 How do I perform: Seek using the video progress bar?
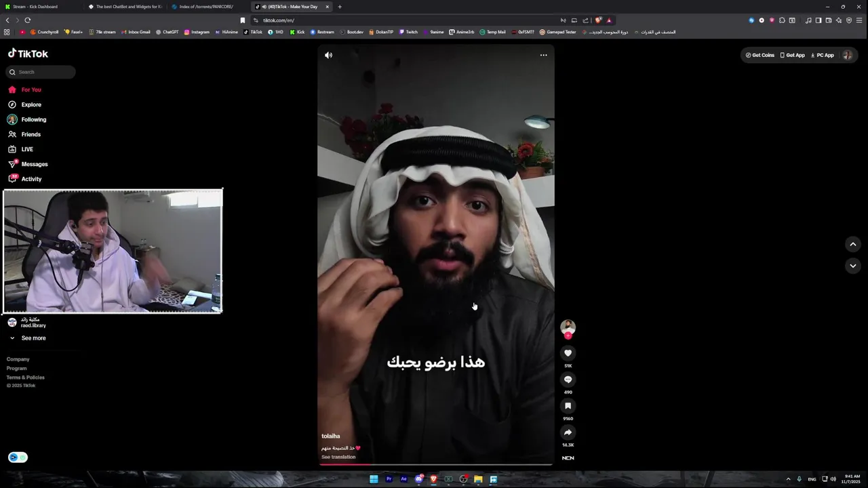[436, 465]
